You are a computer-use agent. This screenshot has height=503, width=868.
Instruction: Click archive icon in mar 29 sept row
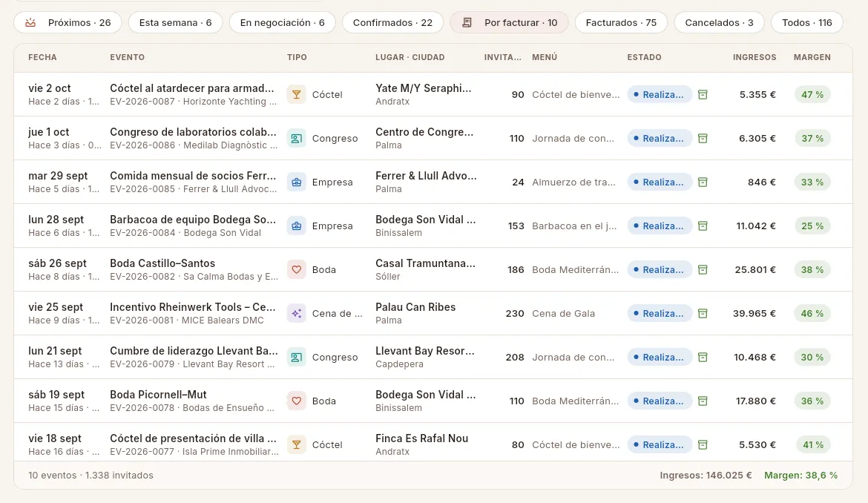(x=703, y=182)
